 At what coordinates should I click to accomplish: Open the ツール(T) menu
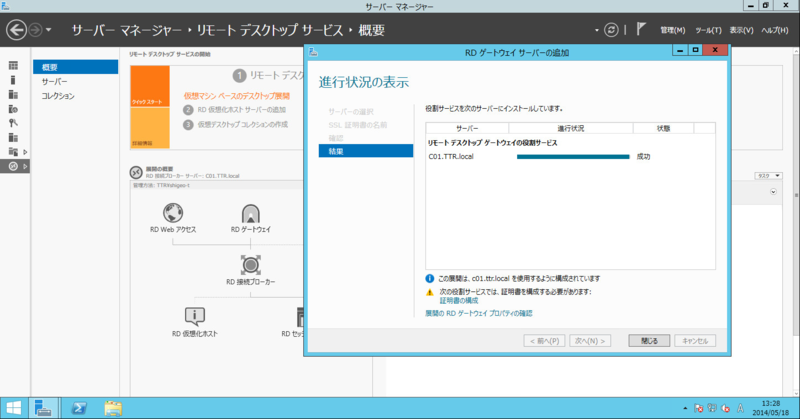(x=708, y=30)
